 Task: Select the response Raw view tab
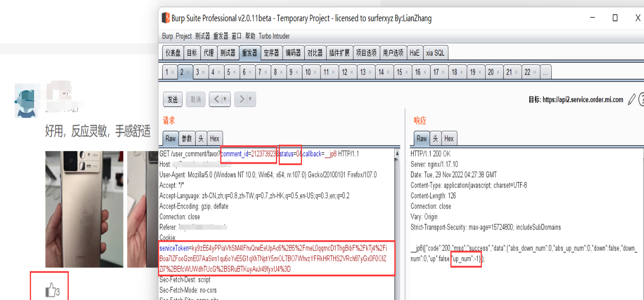(x=422, y=138)
